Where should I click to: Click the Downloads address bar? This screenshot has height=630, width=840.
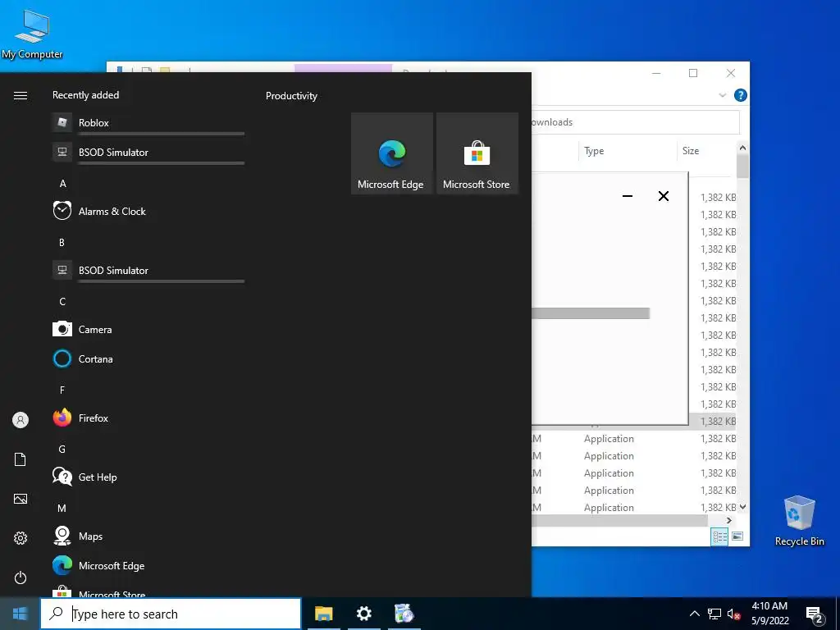pyautogui.click(x=635, y=122)
